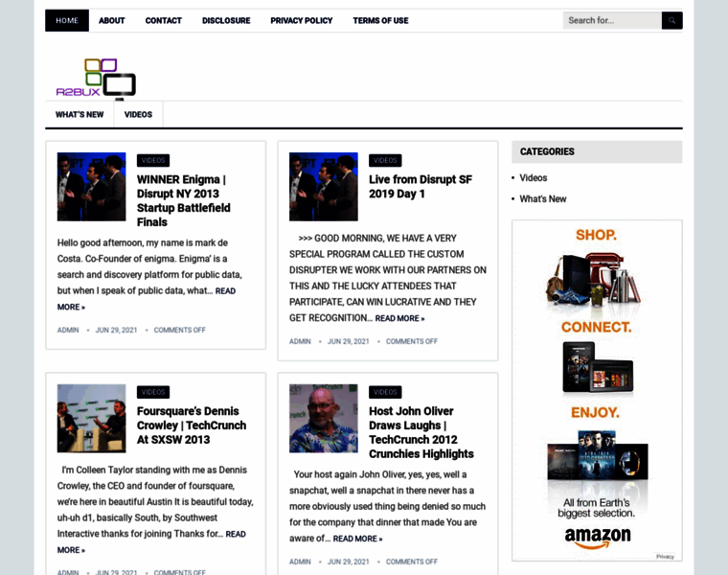Open the Foursquare Dennis Crowley thumbnail
Screen dimensions: 728x575
pos(91,418)
